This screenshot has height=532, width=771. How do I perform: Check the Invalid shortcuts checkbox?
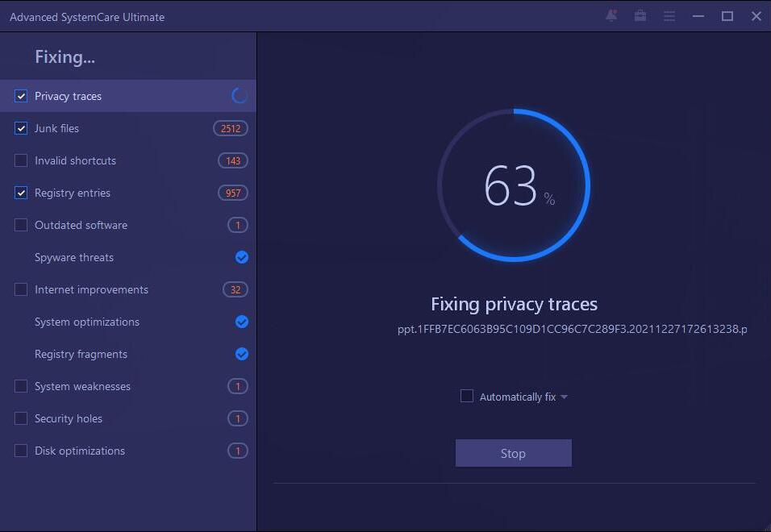click(21, 160)
